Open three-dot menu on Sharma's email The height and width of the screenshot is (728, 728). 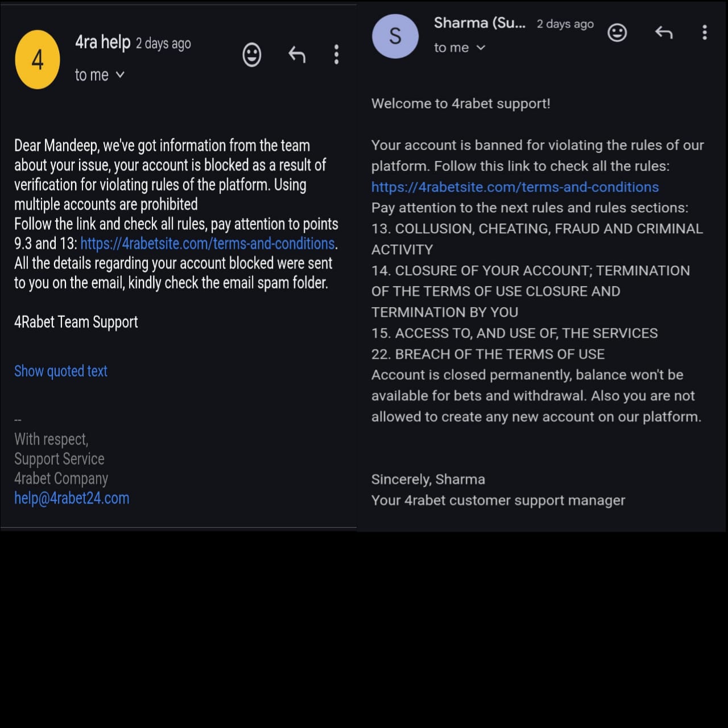point(705,32)
